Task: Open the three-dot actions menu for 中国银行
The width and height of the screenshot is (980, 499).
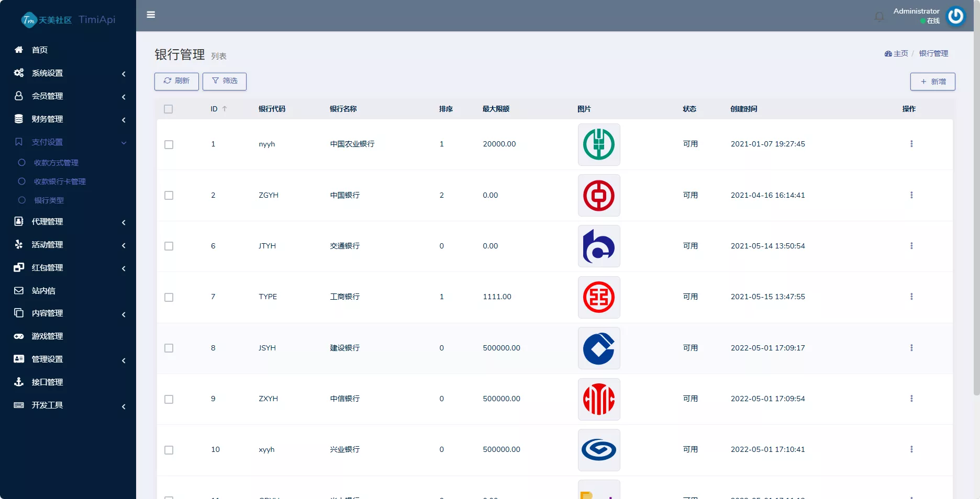Action: click(x=911, y=196)
